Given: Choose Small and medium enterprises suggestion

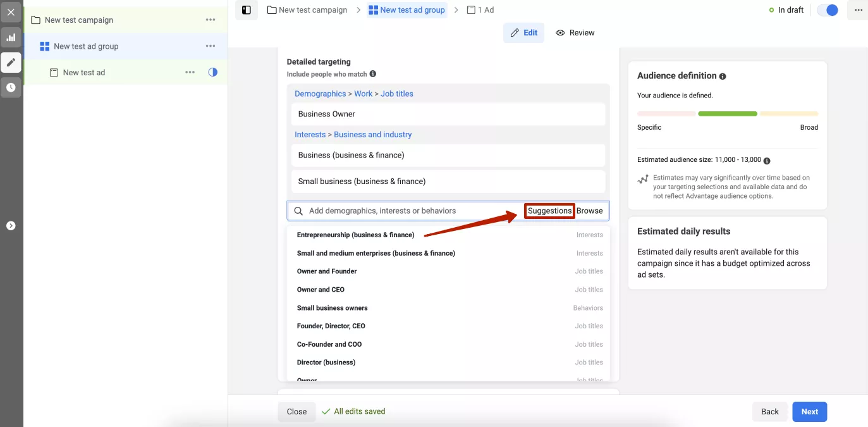Looking at the screenshot, I should [448, 253].
